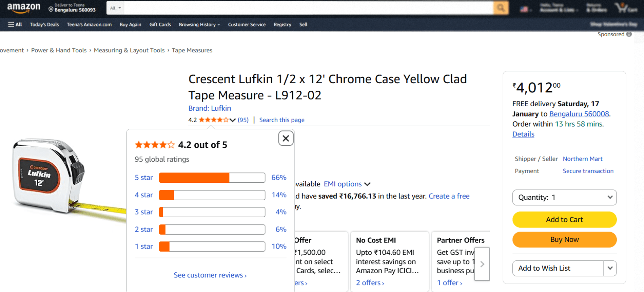Open See customer reviews link
Image resolution: width=644 pixels, height=292 pixels.
pos(210,275)
